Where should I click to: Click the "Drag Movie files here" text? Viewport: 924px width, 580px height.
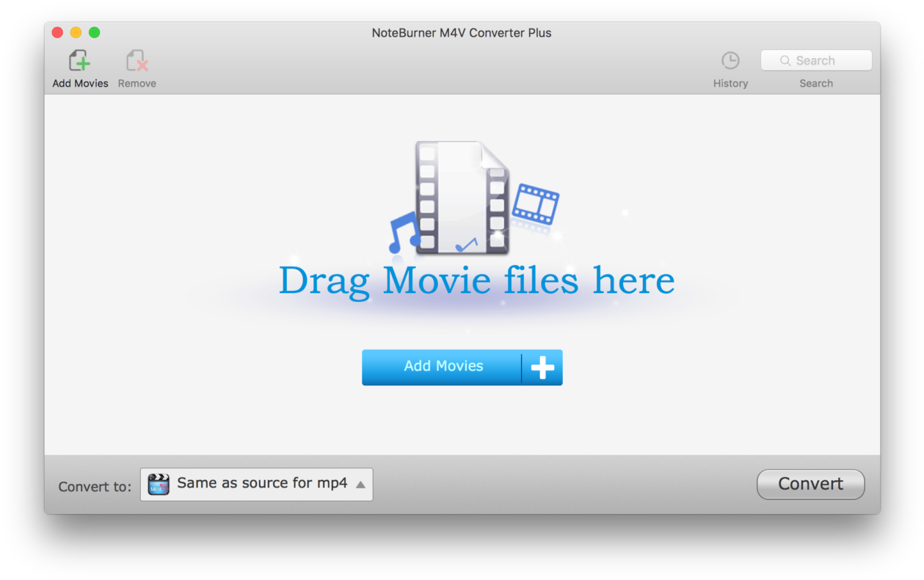(x=476, y=280)
